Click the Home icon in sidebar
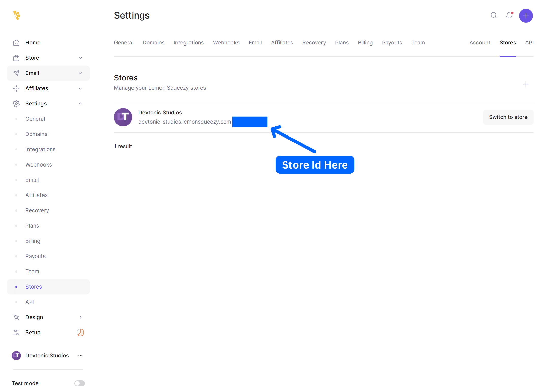The width and height of the screenshot is (542, 392). (x=16, y=43)
